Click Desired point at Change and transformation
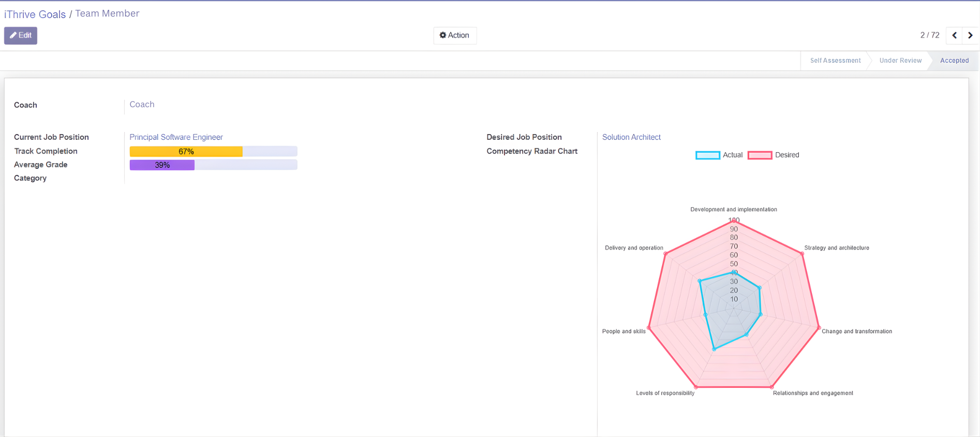 click(819, 327)
